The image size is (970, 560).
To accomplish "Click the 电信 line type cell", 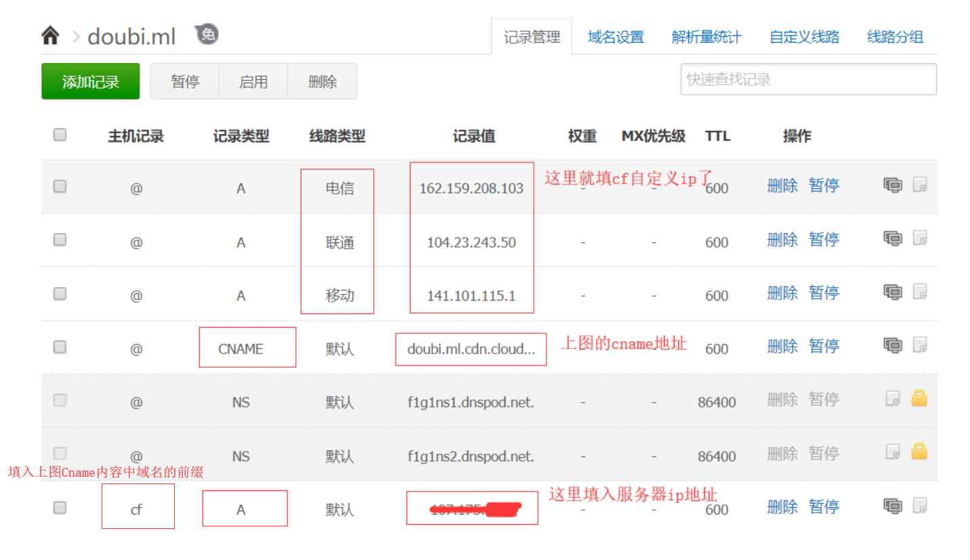I will coord(339,188).
